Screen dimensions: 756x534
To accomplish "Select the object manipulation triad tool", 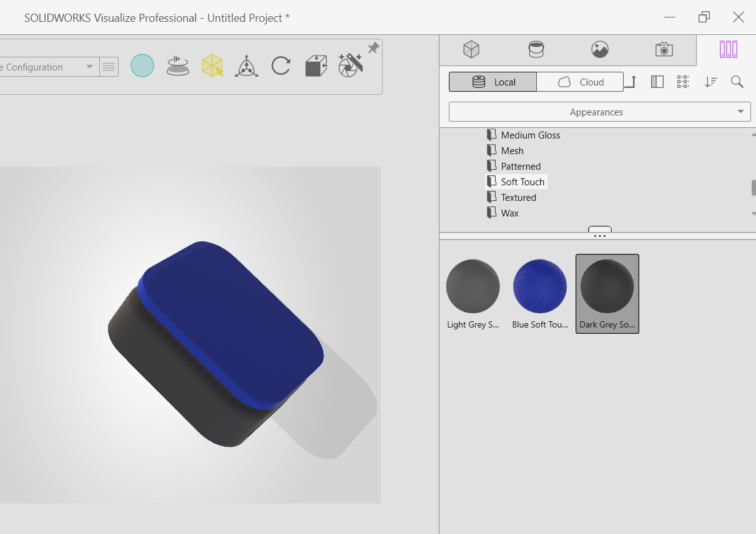I will pos(247,66).
